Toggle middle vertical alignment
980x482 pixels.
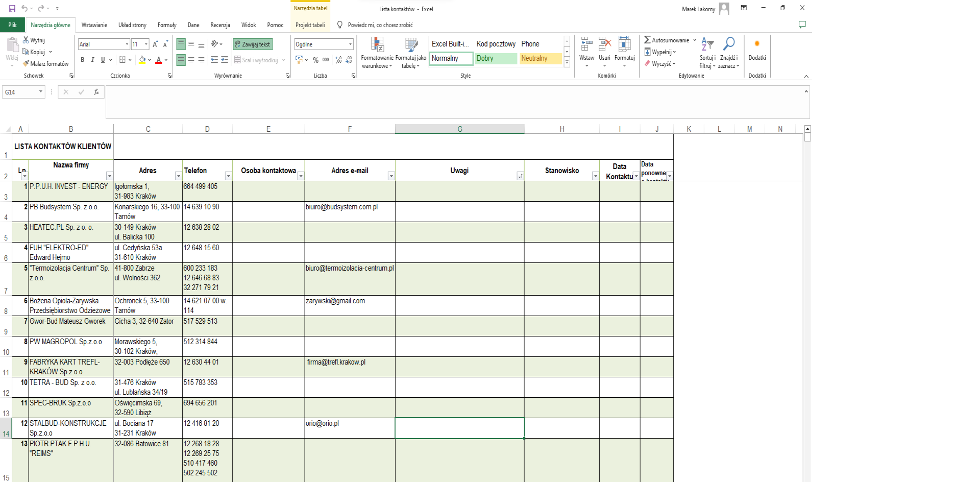click(x=191, y=44)
